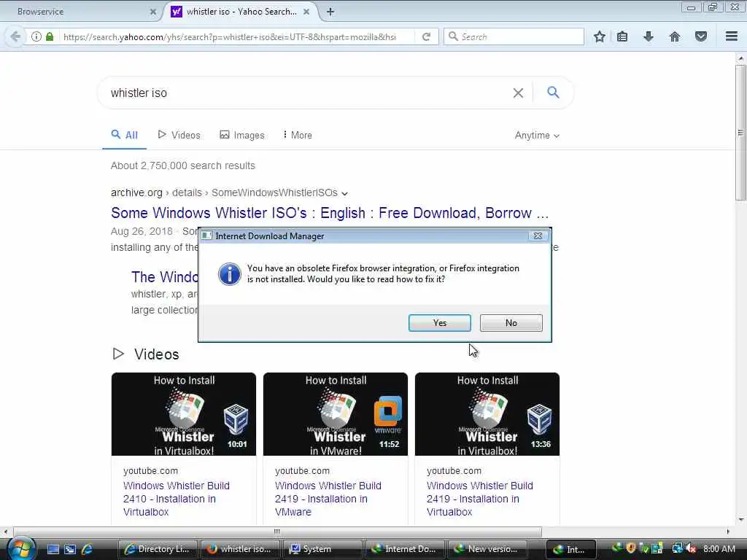Screen dimensions: 747x560
Task: Clear the Yahoo search box with X
Action: (518, 93)
